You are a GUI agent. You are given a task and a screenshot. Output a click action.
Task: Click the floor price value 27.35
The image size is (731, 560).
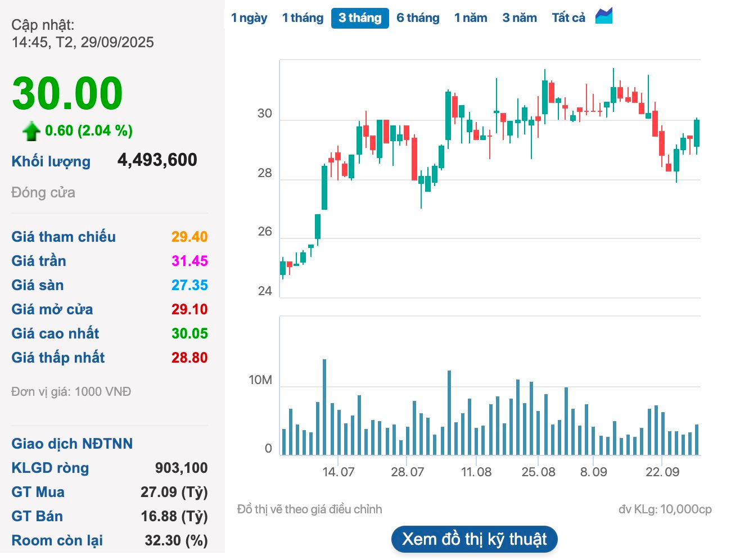click(x=189, y=285)
